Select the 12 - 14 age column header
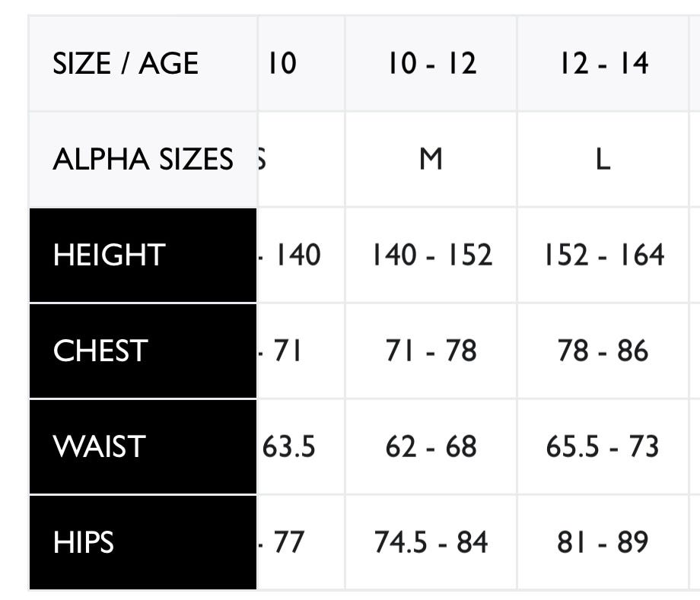This screenshot has height=600, width=700. [x=603, y=64]
